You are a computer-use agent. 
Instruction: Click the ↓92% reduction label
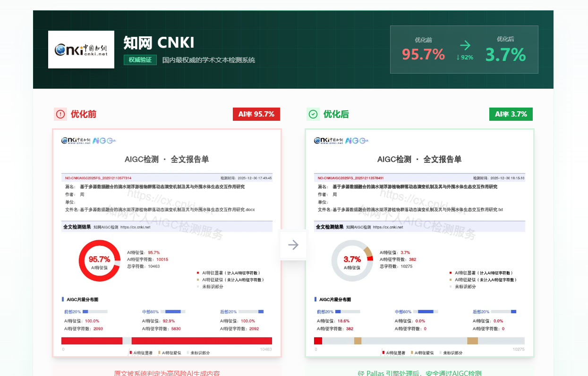465,57
